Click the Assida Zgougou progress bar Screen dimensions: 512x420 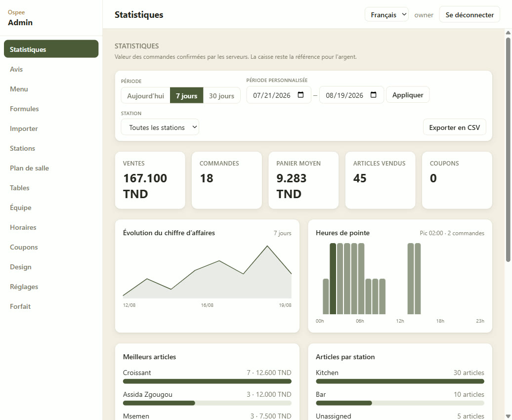pos(207,403)
